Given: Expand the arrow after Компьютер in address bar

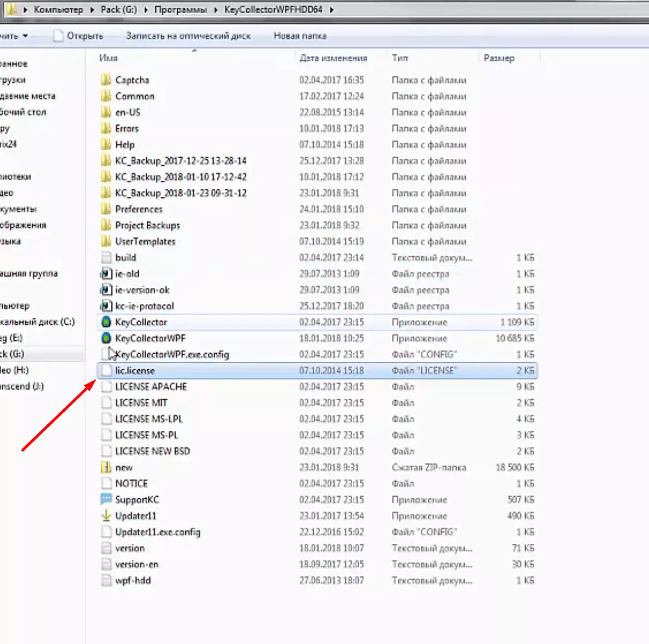Looking at the screenshot, I should click(92, 10).
